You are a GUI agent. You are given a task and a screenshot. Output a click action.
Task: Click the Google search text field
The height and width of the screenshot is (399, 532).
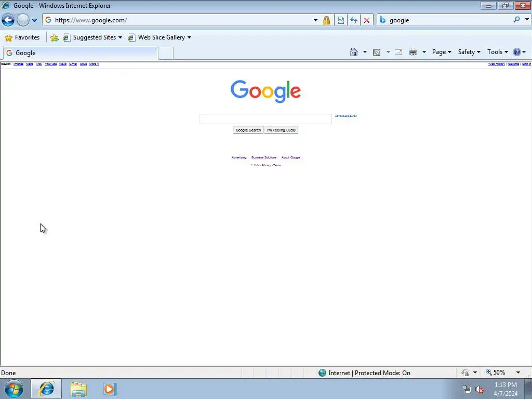[265, 119]
